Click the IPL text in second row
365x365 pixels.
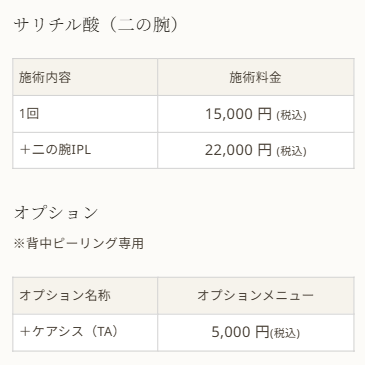pyautogui.click(x=81, y=150)
